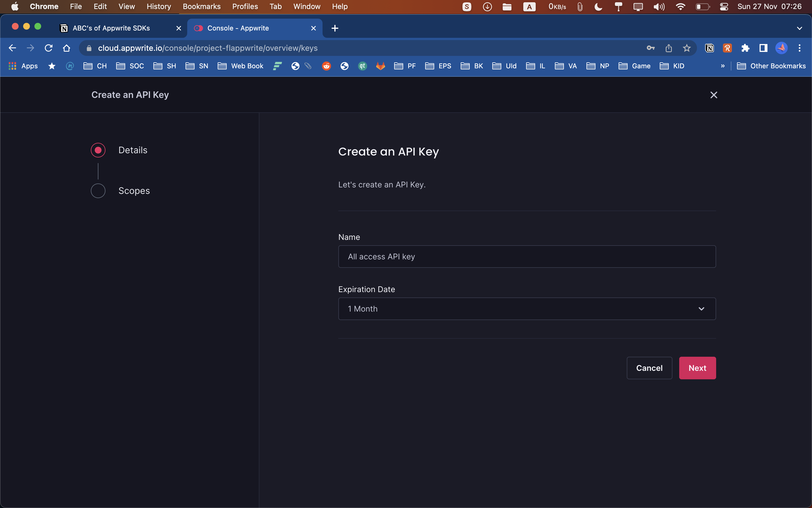812x508 pixels.
Task: Click the Do Not Disturb moon icon
Action: point(598,6)
